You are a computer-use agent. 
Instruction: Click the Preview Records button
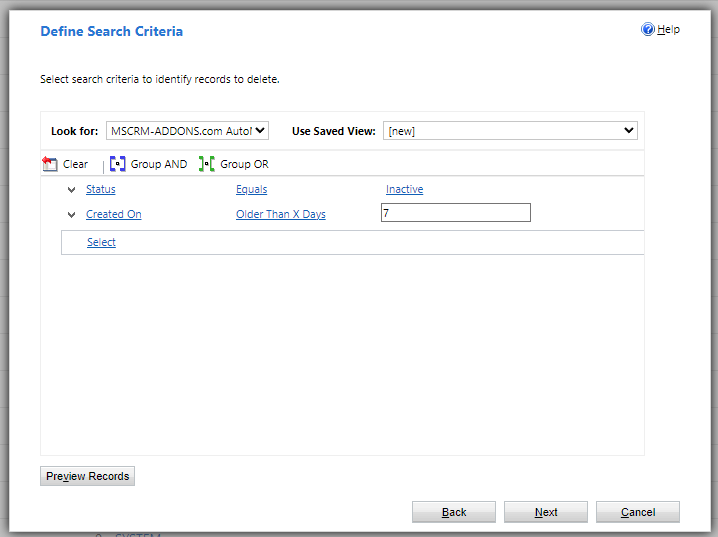[87, 476]
